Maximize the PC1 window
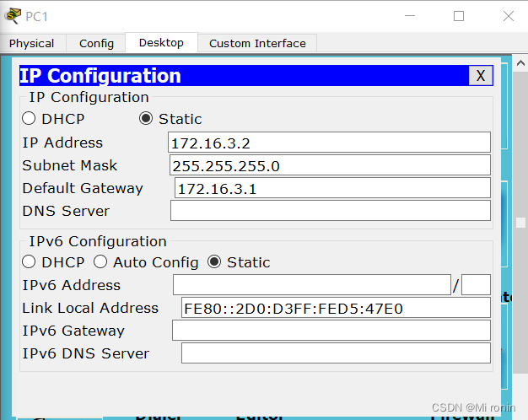The image size is (528, 420). [459, 16]
